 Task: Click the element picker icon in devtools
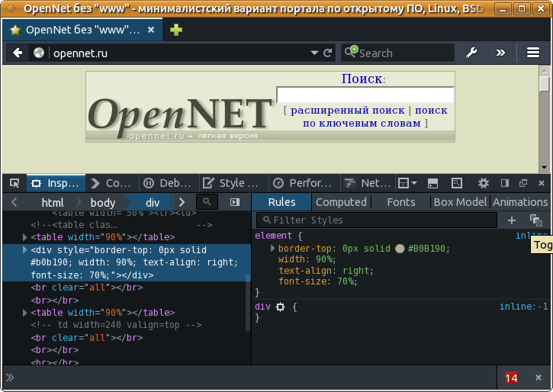pos(14,183)
